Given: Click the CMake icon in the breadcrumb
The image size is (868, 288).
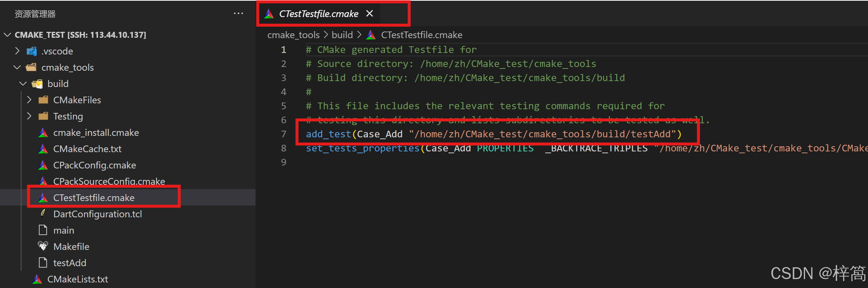Looking at the screenshot, I should [x=371, y=35].
